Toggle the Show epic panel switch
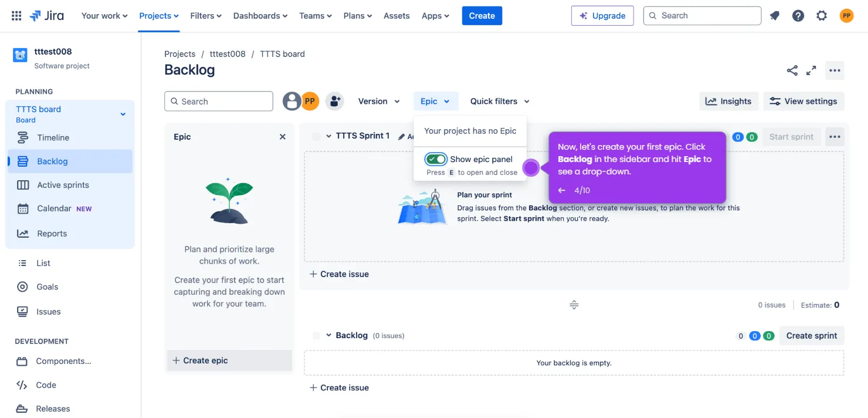868x418 pixels. [x=436, y=159]
